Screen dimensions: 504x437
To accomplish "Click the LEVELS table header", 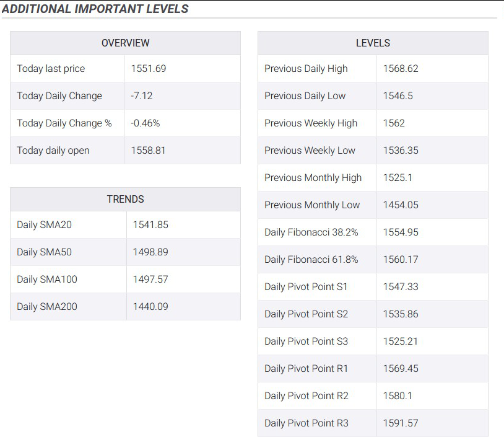I will click(373, 43).
